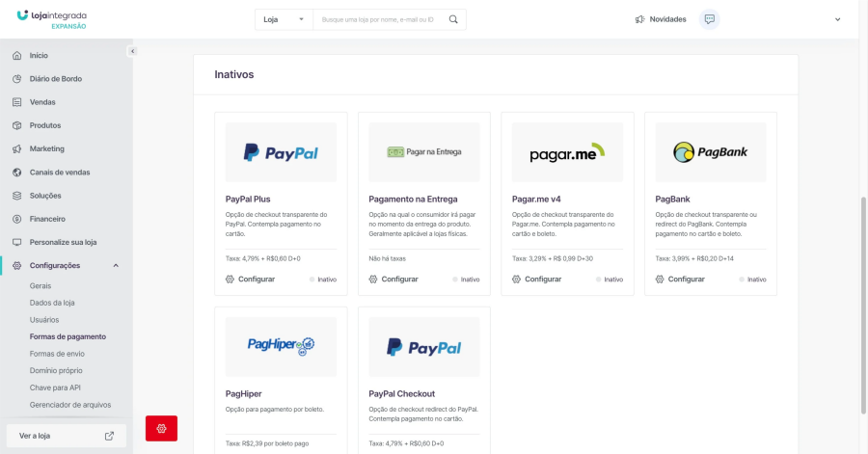Image resolution: width=868 pixels, height=454 pixels.
Task: Go to the Produtos sidebar section
Action: tap(44, 125)
